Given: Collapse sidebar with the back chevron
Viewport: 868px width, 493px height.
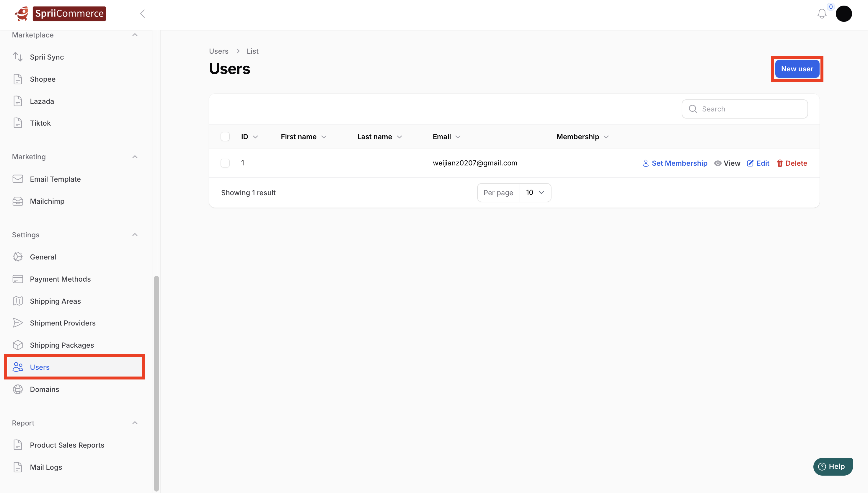Looking at the screenshot, I should click(143, 14).
